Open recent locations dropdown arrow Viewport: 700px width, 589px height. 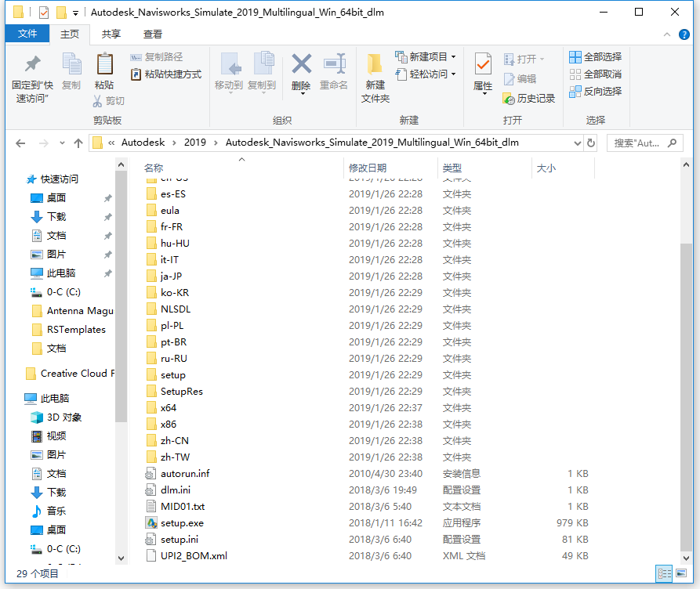(x=62, y=143)
